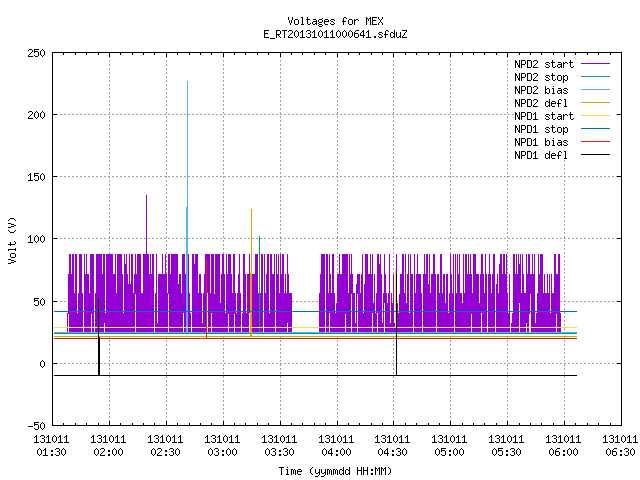Click the purple NPD2 start spike above 100
The image size is (640, 480).
[147, 197]
